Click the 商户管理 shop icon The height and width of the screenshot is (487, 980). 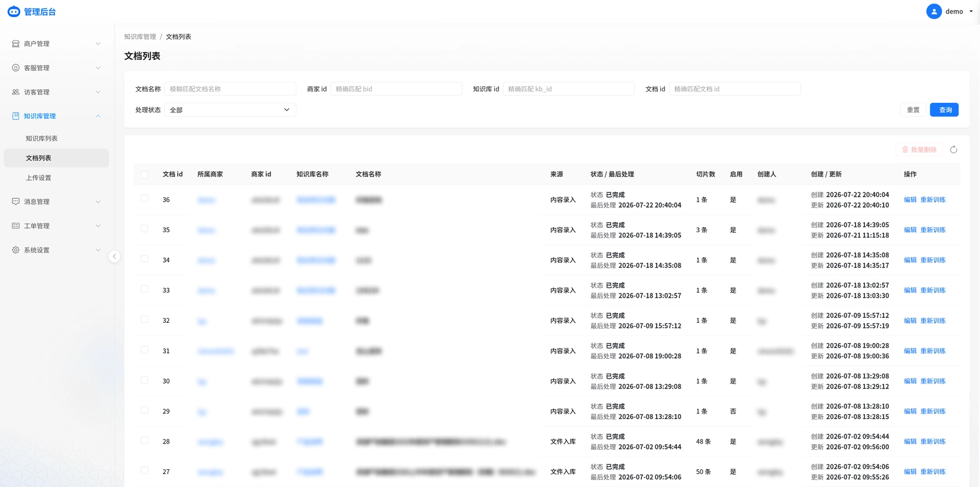15,43
